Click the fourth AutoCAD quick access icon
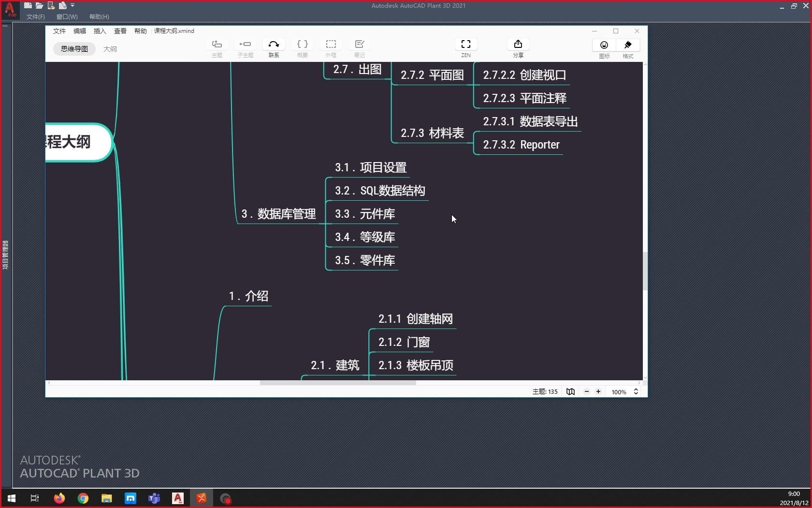The width and height of the screenshot is (812, 508). coord(62,5)
